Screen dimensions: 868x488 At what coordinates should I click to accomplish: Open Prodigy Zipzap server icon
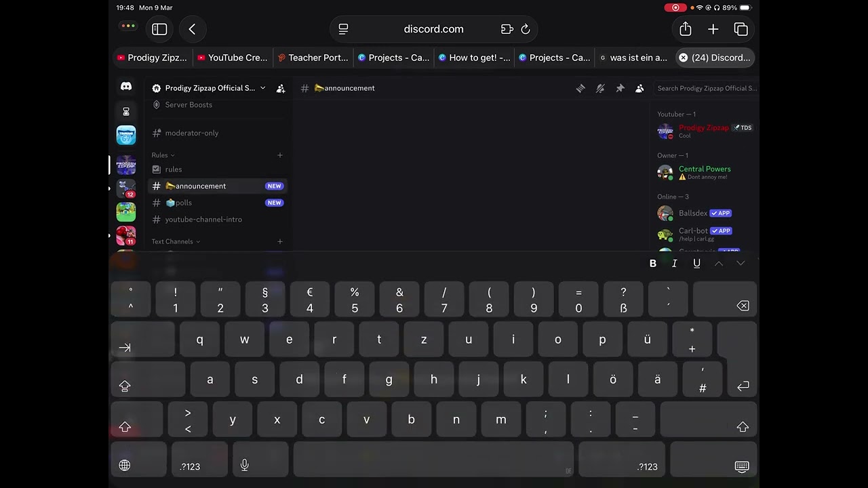click(x=126, y=165)
